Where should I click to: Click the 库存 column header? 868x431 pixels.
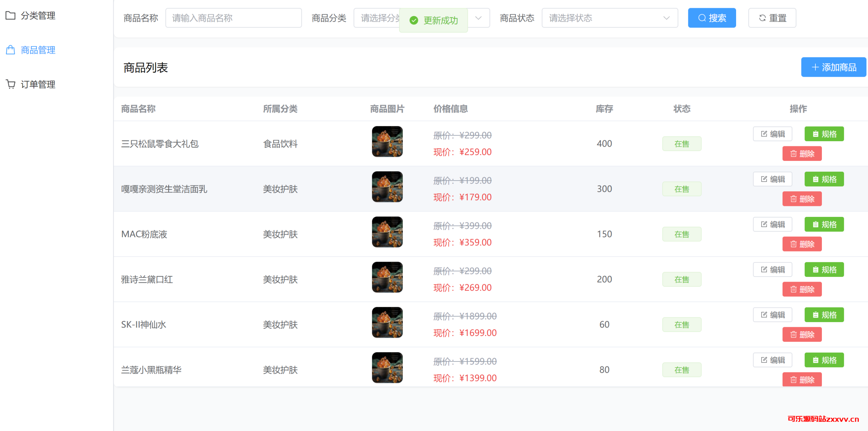tap(604, 109)
